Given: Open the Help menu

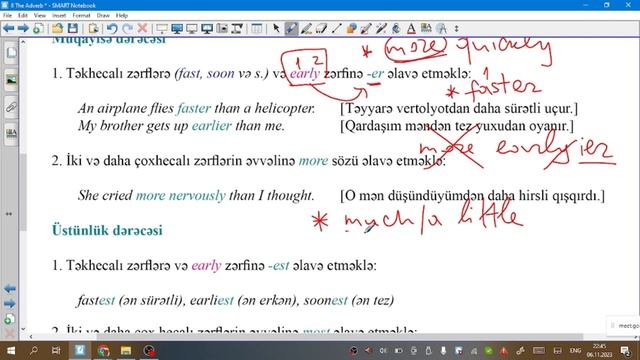Looking at the screenshot, I should [x=122, y=16].
